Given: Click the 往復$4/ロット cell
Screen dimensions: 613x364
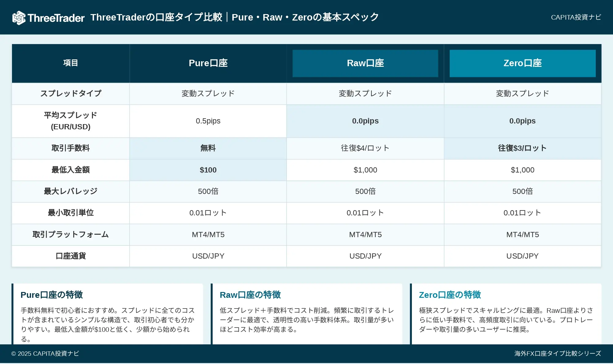Looking at the screenshot, I should 365,148.
